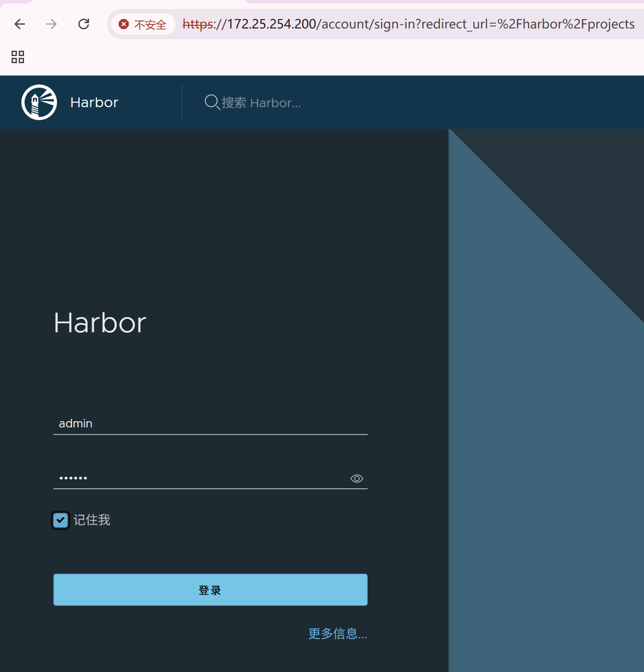Select the URL in the address bar
This screenshot has width=644, height=672.
point(408,24)
